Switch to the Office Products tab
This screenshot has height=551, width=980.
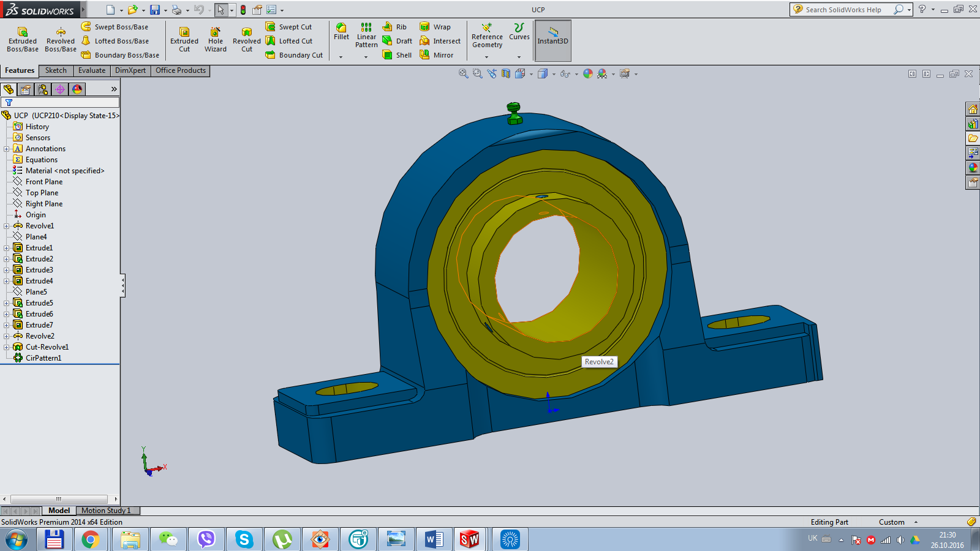181,70
